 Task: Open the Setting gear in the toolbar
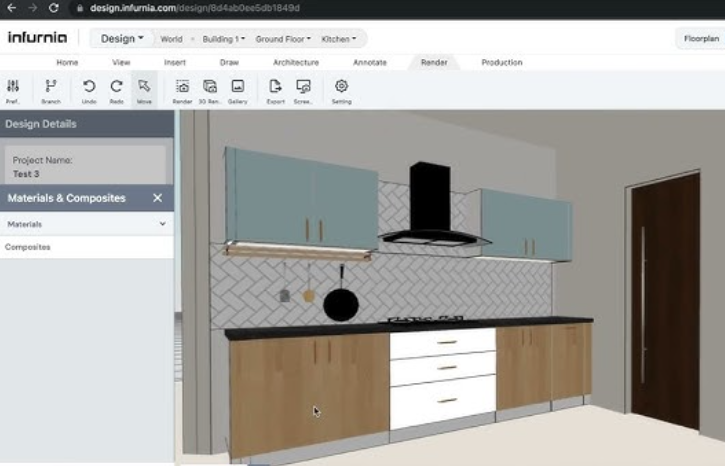point(342,91)
